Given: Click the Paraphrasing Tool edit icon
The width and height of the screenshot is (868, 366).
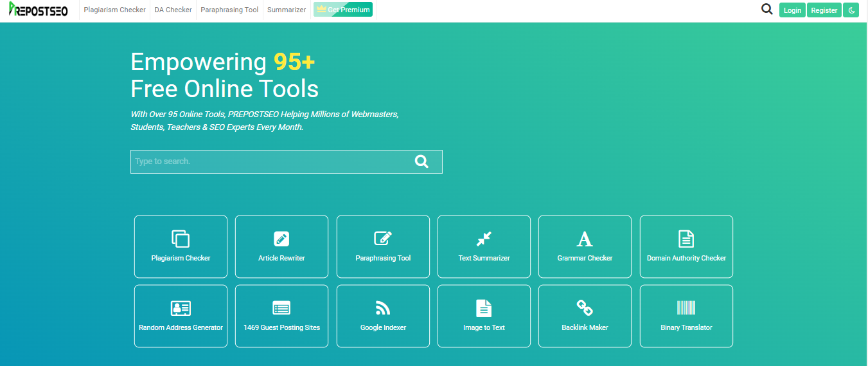Looking at the screenshot, I should click(383, 239).
